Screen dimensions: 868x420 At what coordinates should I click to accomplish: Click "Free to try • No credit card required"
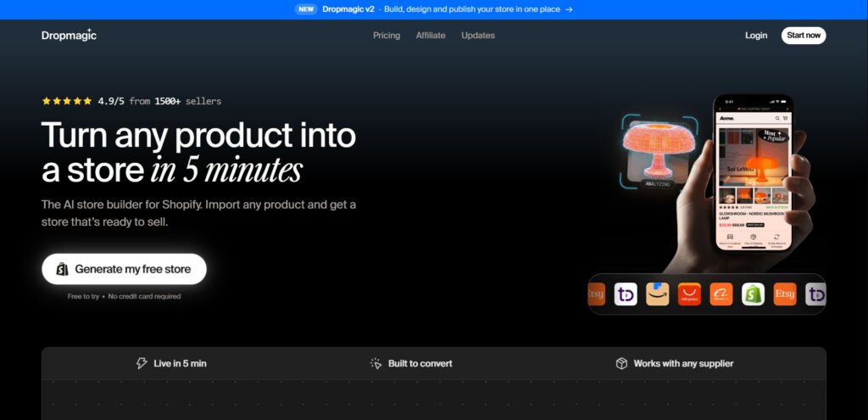[x=124, y=296]
